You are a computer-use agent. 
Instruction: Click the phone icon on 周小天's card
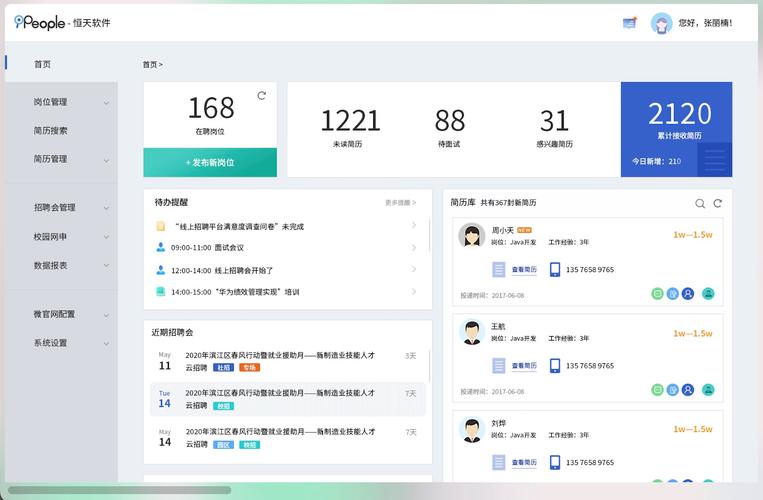point(555,269)
